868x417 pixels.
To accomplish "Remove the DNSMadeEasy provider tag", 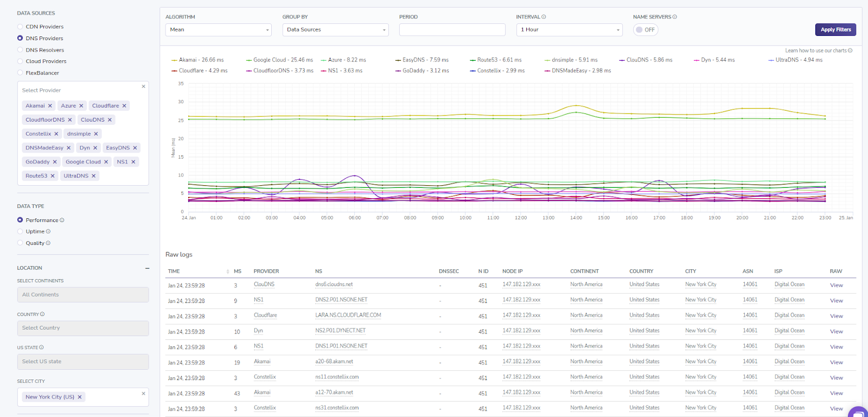I will click(69, 148).
